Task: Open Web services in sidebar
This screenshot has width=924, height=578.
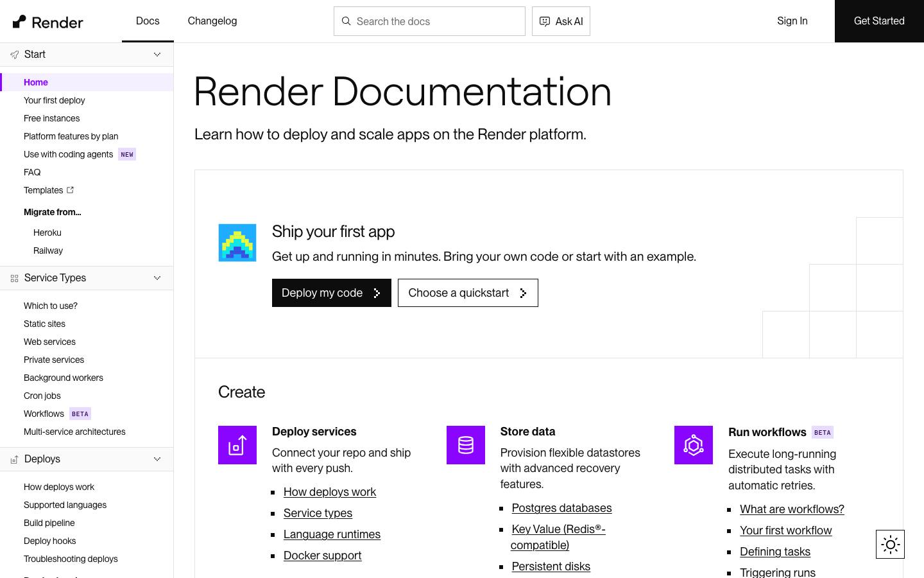Action: tap(49, 342)
